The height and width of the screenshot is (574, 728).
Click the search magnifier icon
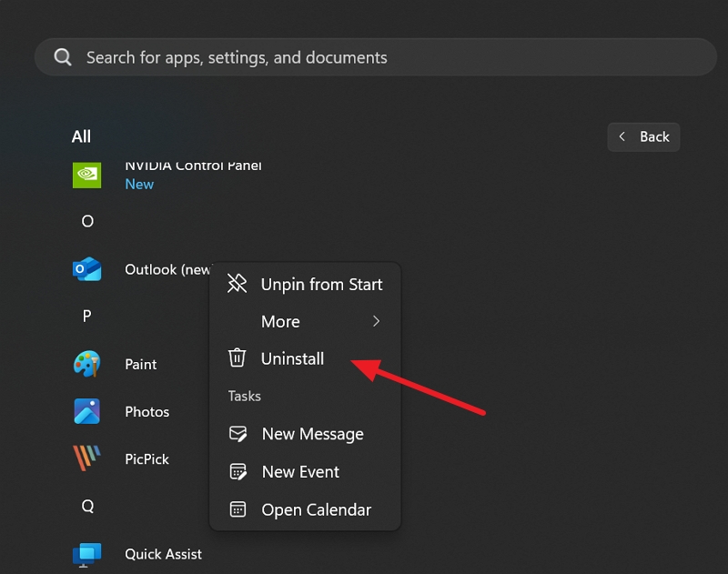point(63,57)
